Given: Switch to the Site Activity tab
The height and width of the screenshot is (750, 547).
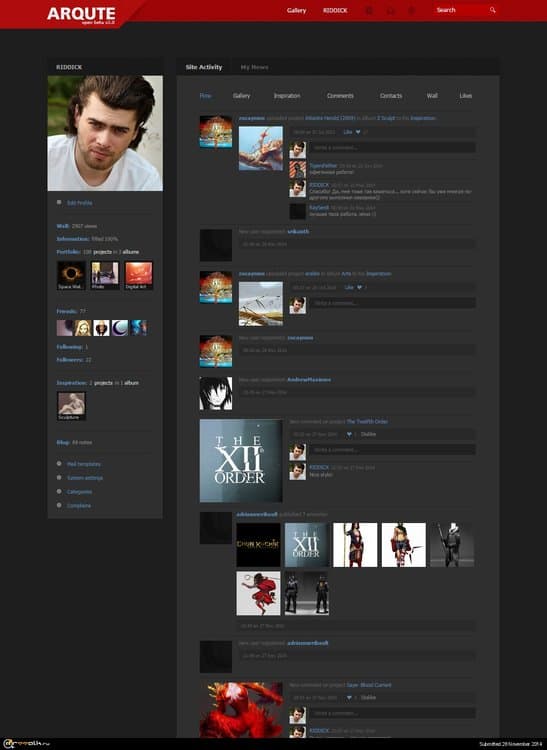Looking at the screenshot, I should [204, 67].
